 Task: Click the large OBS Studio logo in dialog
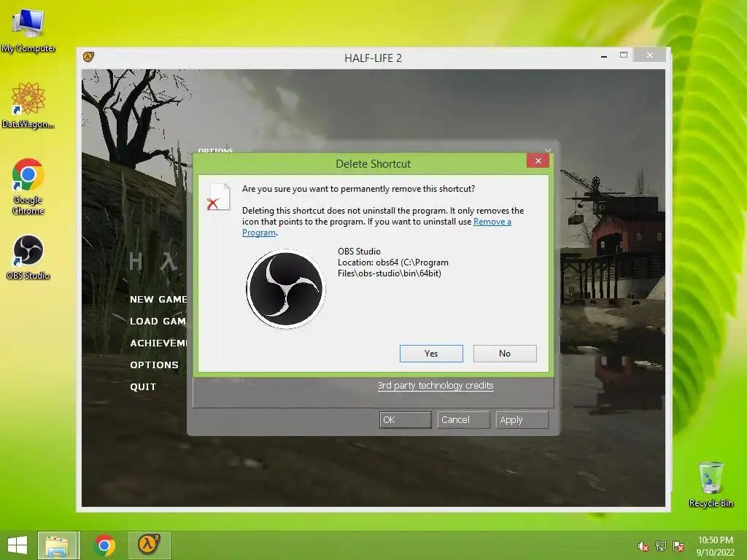(x=286, y=289)
